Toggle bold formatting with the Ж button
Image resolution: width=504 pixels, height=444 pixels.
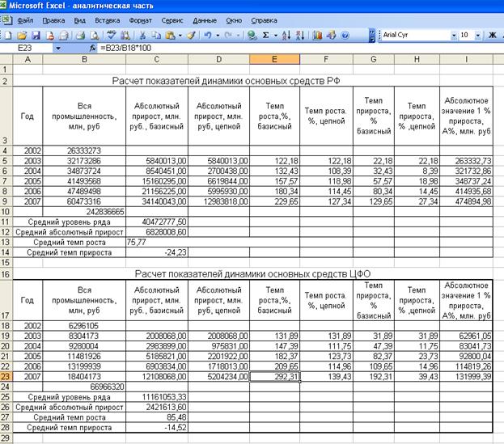click(492, 36)
